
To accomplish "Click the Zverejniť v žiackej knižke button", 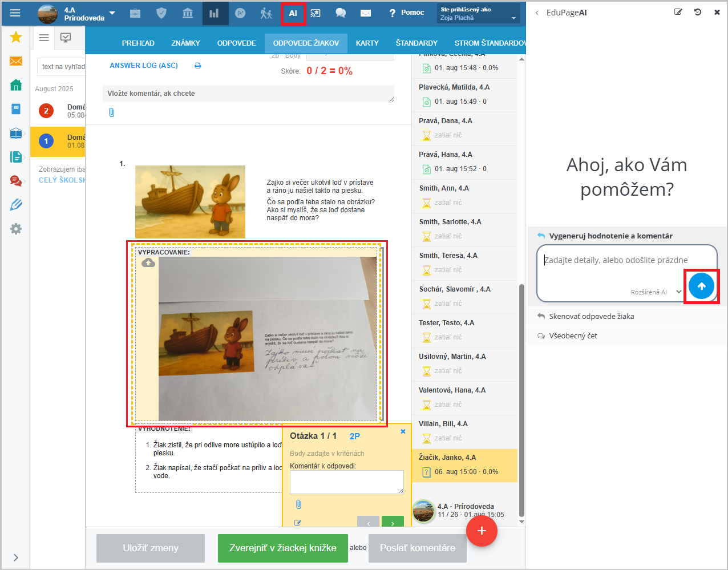I will coord(282,548).
